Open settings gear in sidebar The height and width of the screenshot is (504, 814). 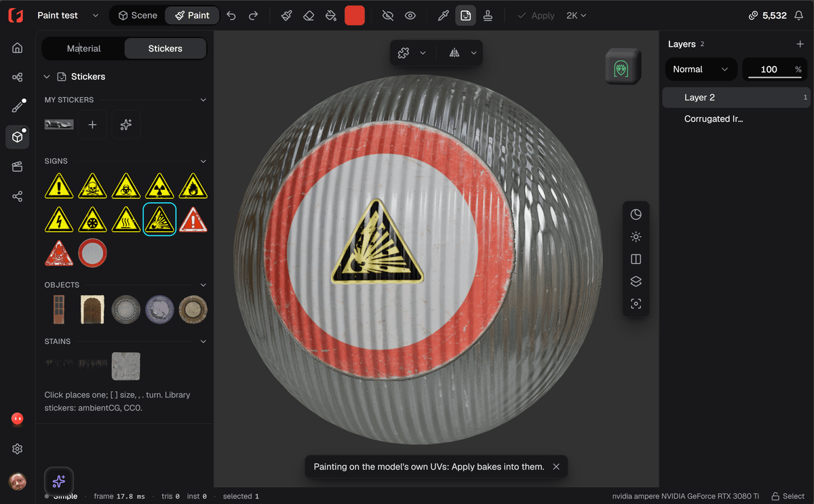pos(18,449)
